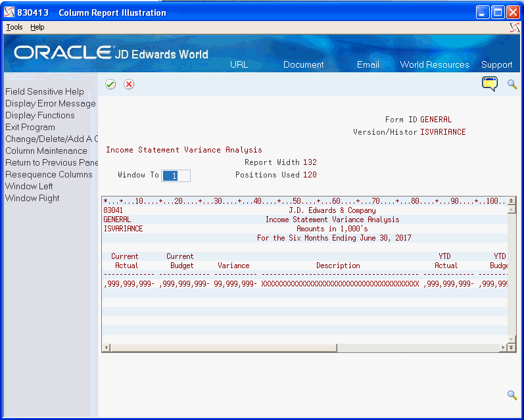Click the Description column header
This screenshot has height=420, width=524.
click(x=338, y=266)
